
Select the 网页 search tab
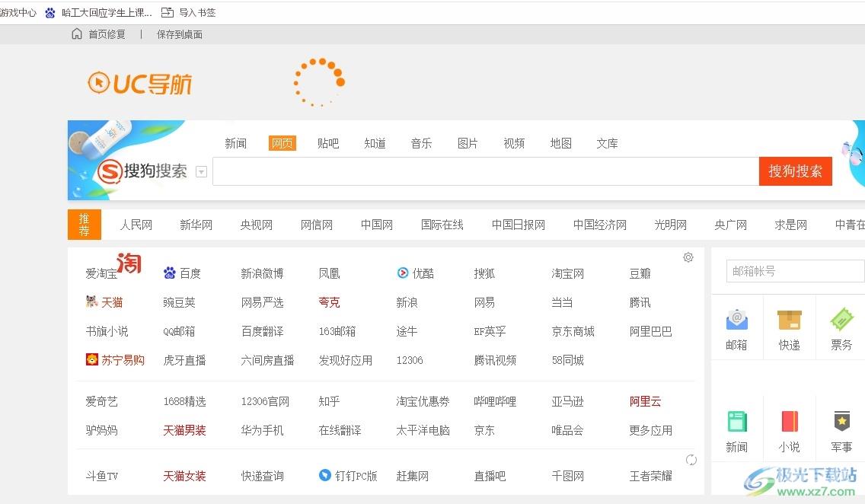click(282, 143)
